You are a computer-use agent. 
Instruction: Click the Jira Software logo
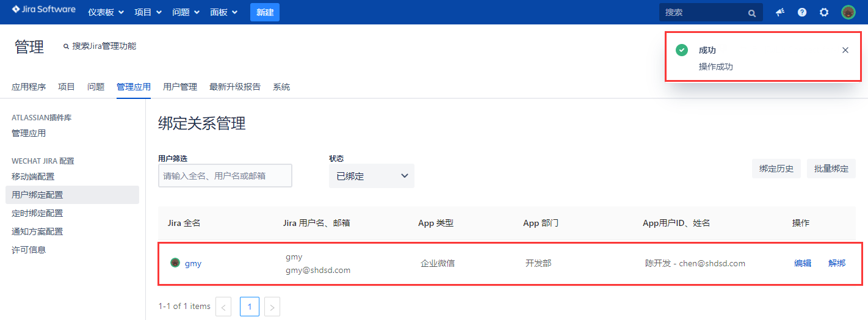[43, 10]
